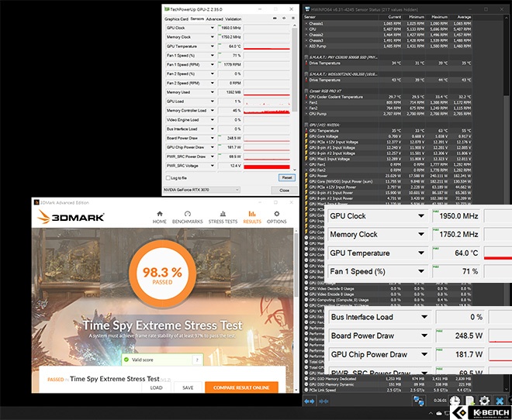
Task: Click the 3DMark window vertical scrollbar
Action: [x=296, y=264]
